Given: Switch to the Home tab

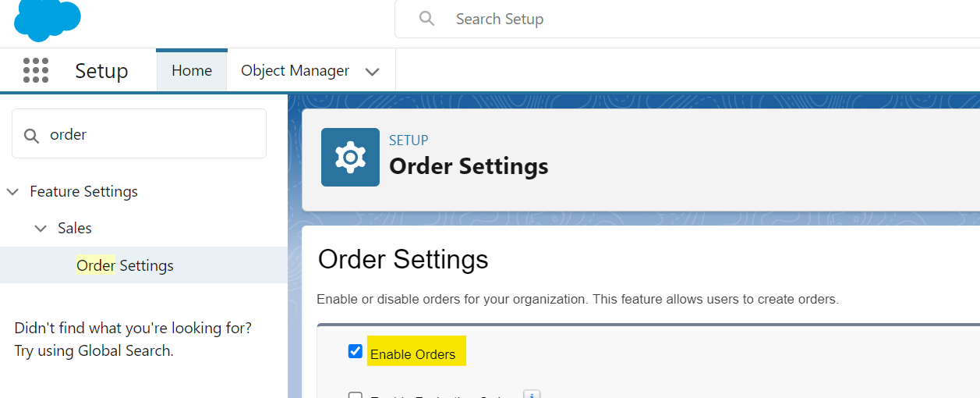Looking at the screenshot, I should [x=192, y=70].
